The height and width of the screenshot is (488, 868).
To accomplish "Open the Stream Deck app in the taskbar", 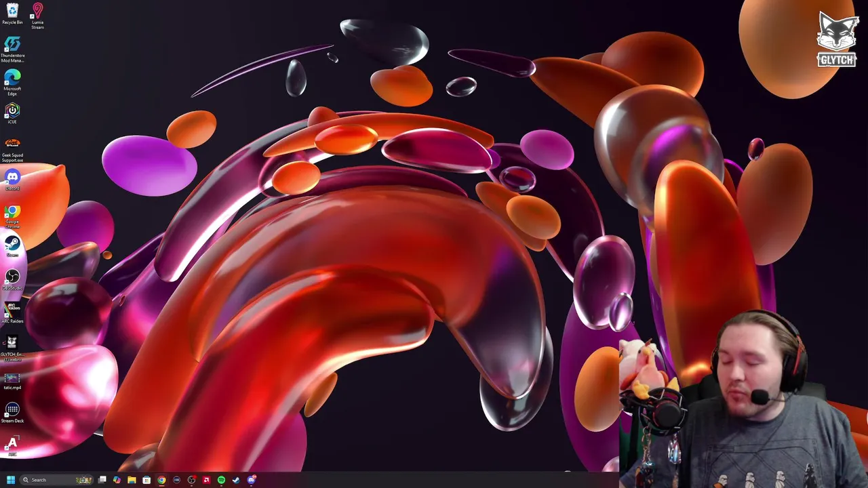I will (176, 480).
